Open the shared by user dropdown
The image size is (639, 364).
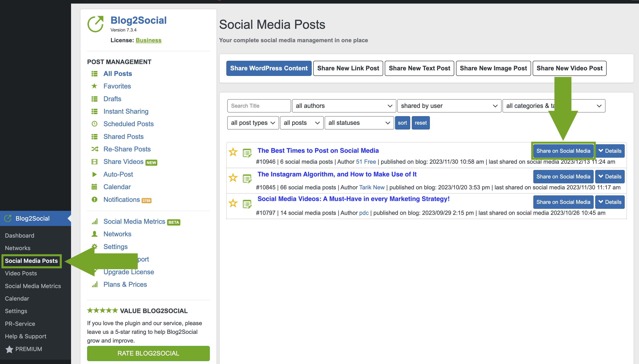[449, 106]
